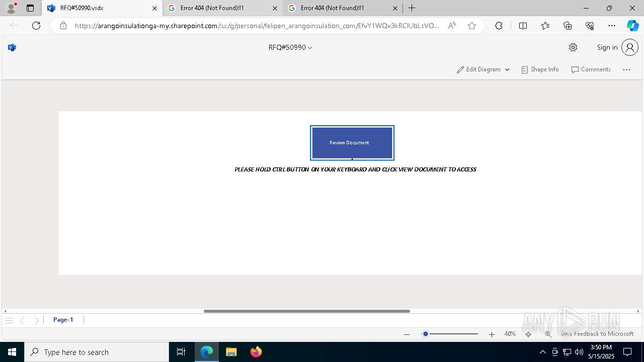This screenshot has height=362, width=644.
Task: Select the Page-1 tab
Action: 63,320
